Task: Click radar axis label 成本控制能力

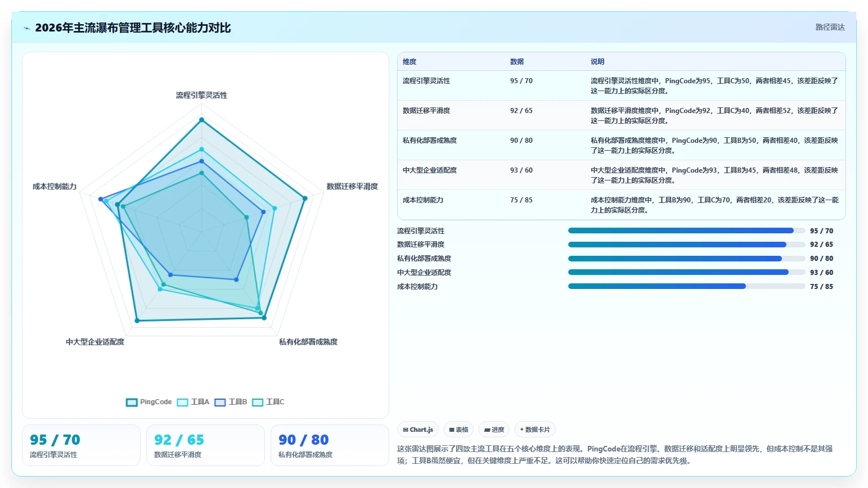Action: (55, 186)
